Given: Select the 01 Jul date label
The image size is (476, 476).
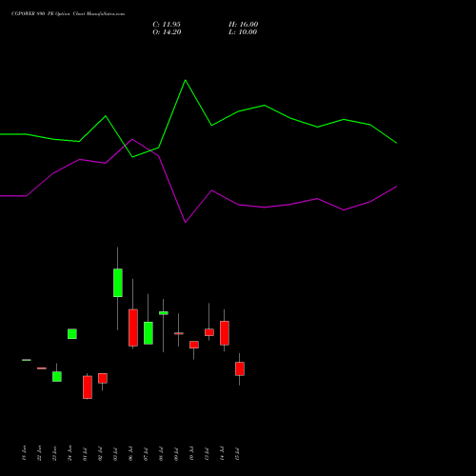Looking at the screenshot, I should point(86,454).
